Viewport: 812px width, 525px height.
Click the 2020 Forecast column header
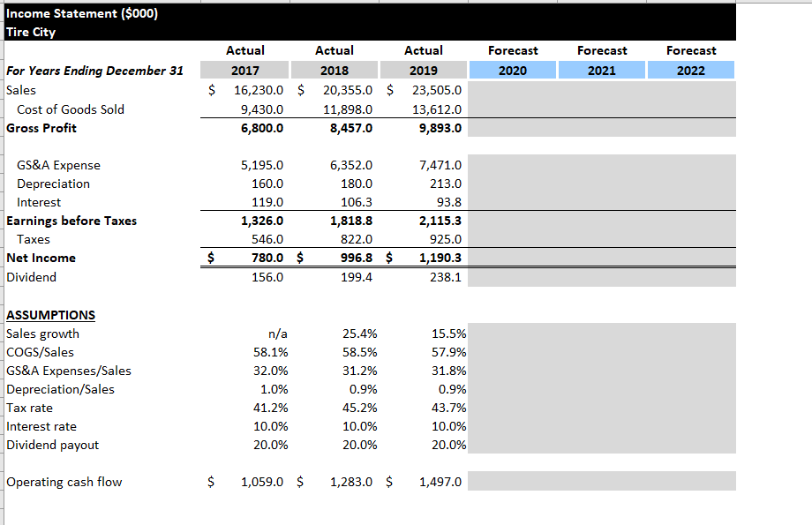tap(512, 70)
